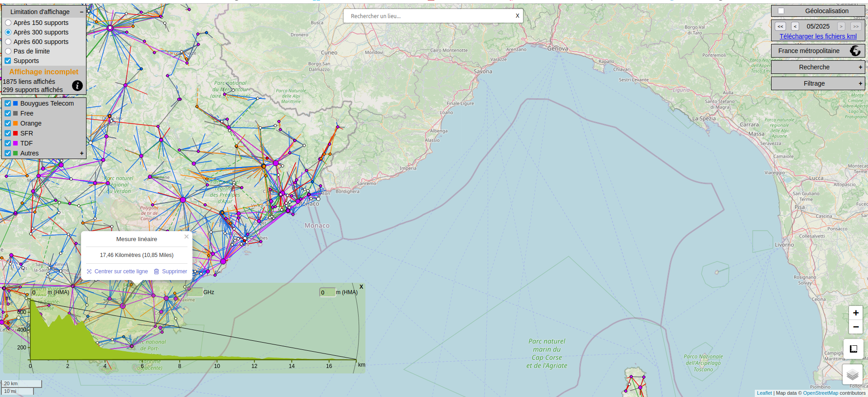
Task: Click the Free gray color swatch
Action: tap(15, 113)
